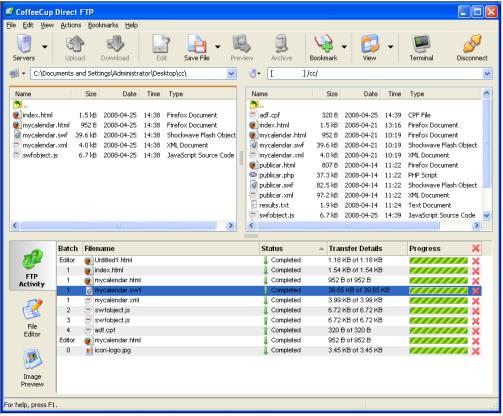
Task: Sort local files by Name column
Action: pyautogui.click(x=41, y=94)
